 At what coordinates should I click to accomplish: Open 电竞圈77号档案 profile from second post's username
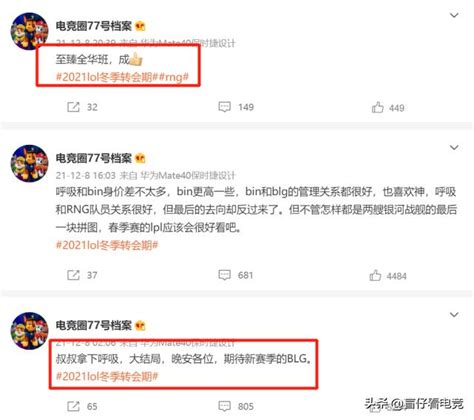pyautogui.click(x=94, y=158)
